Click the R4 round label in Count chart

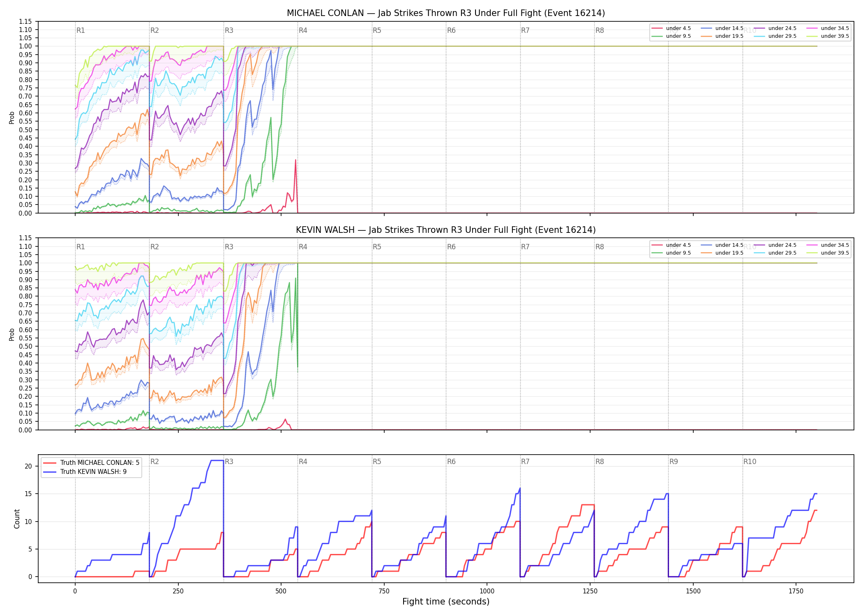(303, 462)
